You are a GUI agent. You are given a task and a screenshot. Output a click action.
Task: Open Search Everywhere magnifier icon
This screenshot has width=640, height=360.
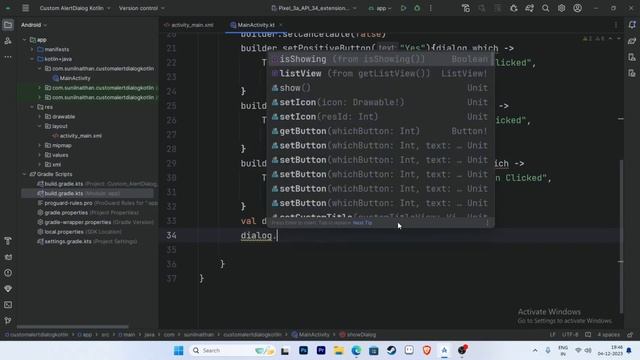pos(545,8)
